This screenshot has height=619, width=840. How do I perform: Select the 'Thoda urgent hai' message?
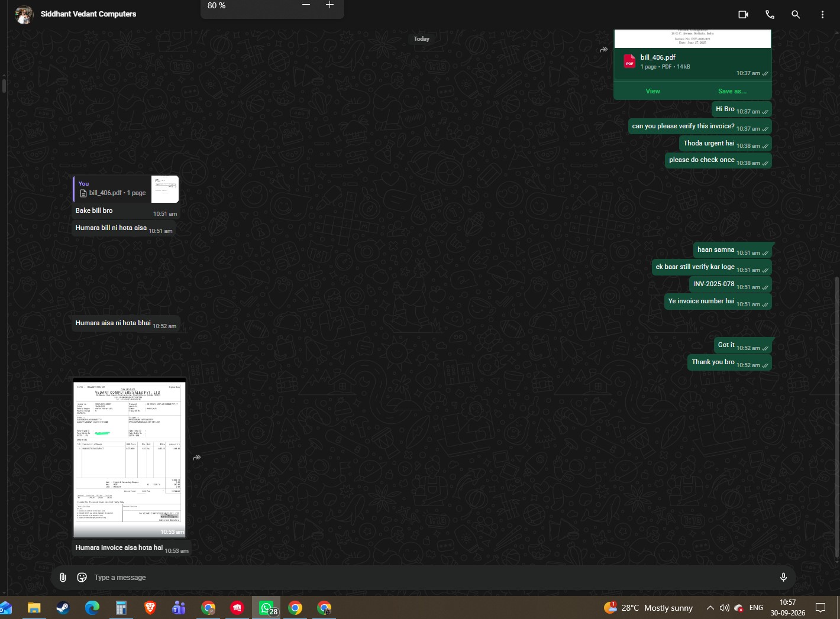point(725,144)
